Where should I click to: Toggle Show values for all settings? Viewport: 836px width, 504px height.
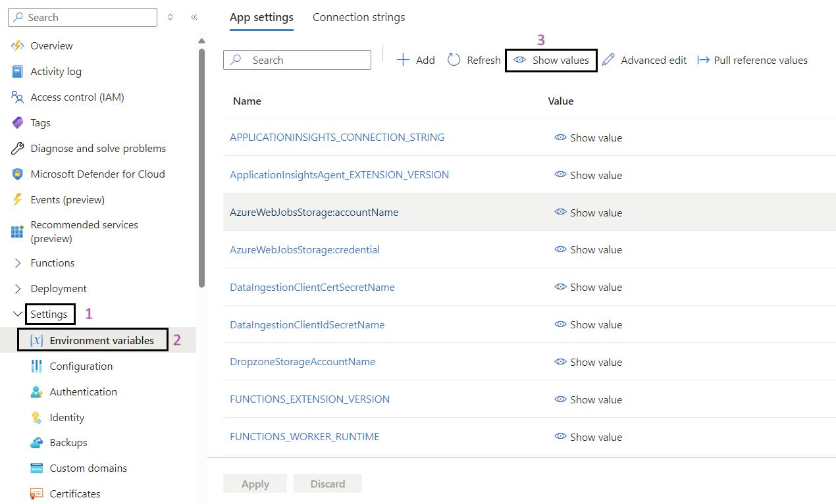point(551,60)
